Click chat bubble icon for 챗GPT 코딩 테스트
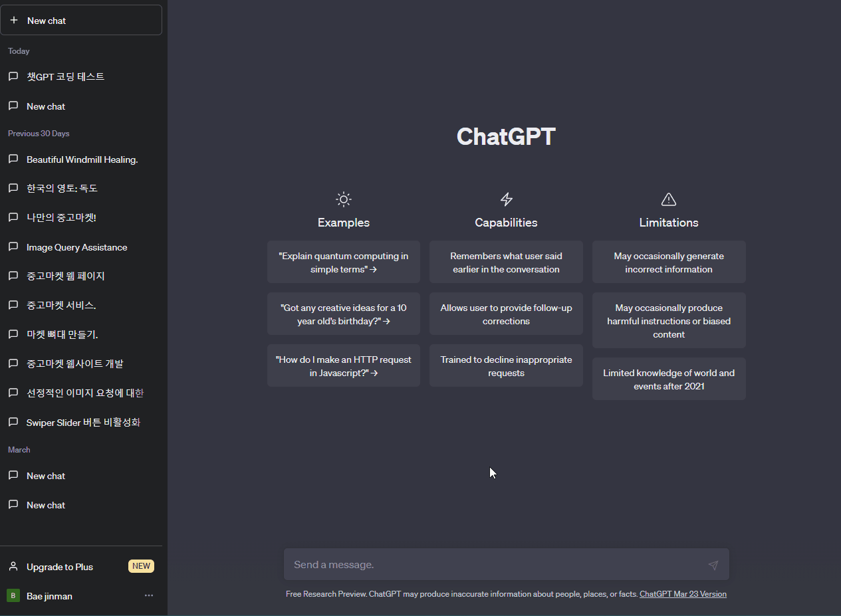The image size is (841, 616). click(13, 76)
